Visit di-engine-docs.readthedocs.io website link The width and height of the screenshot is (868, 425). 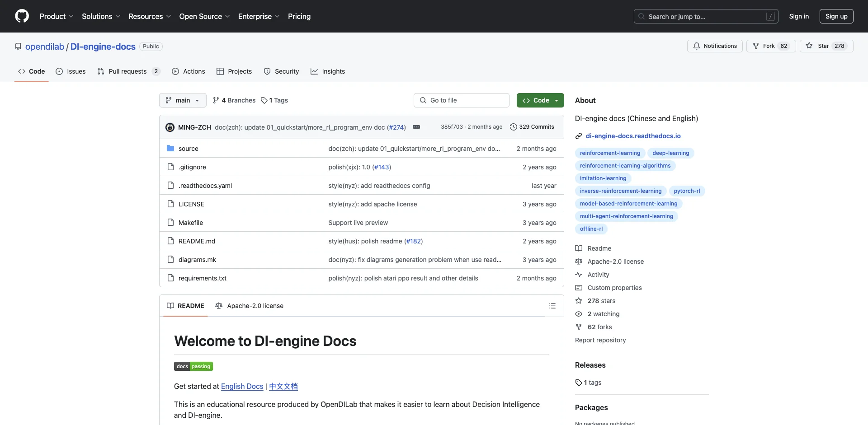click(x=633, y=136)
